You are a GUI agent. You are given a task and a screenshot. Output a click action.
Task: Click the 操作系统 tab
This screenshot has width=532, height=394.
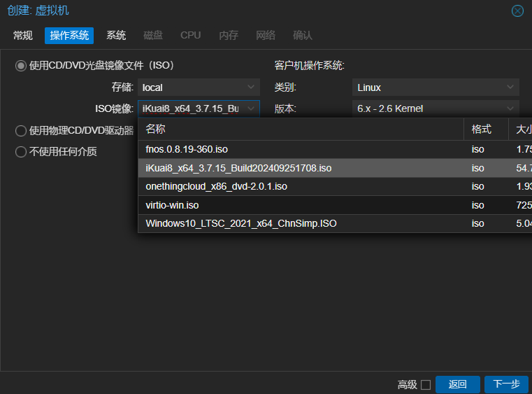point(69,35)
